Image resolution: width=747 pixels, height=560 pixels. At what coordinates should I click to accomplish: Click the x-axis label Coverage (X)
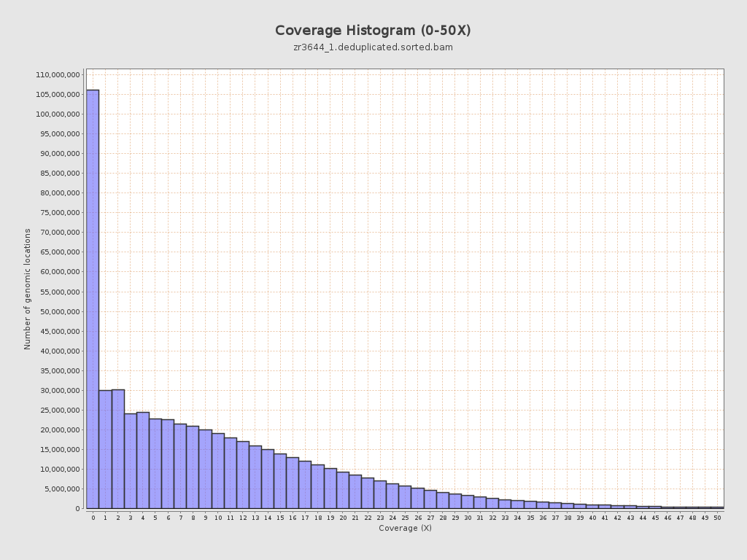pos(405,528)
